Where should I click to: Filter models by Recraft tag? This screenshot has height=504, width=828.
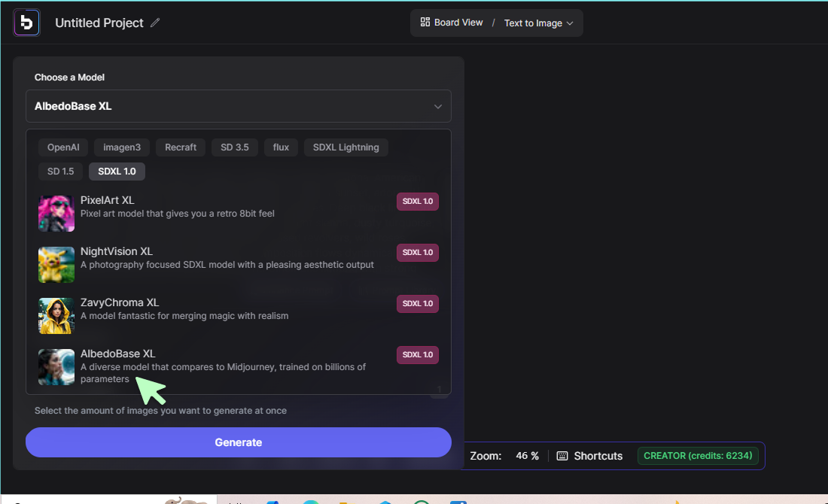[x=181, y=147]
